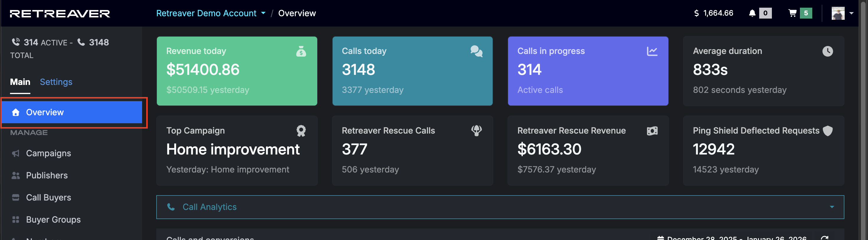Image resolution: width=868 pixels, height=240 pixels.
Task: Click the cash icon on Retreaver Rescue Revenue
Action: [x=652, y=131]
